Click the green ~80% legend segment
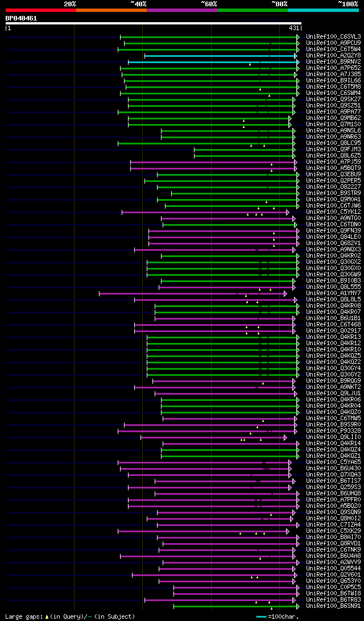364x621 pixels. 253,10
